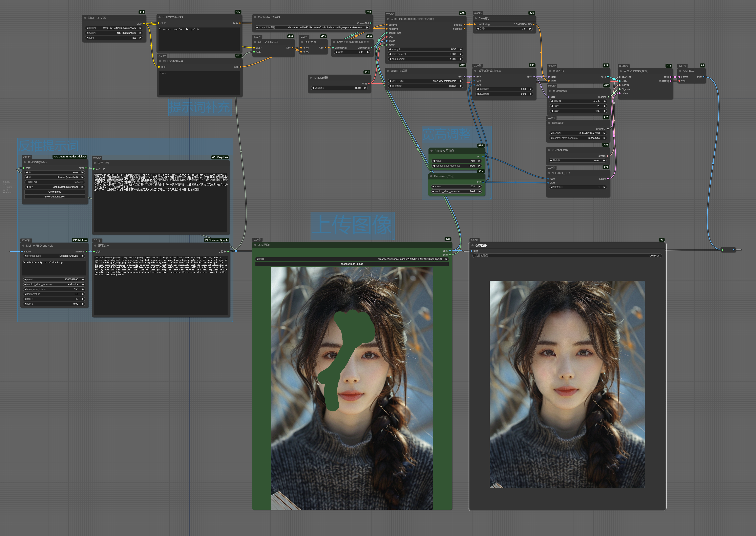Click the output portrait in 保存图像
This screenshot has height=536, width=756.
pos(567,384)
